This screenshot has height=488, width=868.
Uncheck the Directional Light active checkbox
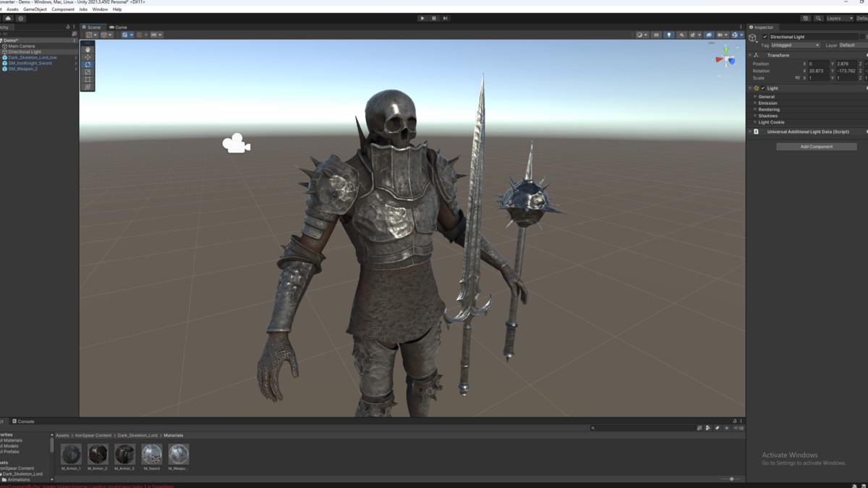coord(765,37)
